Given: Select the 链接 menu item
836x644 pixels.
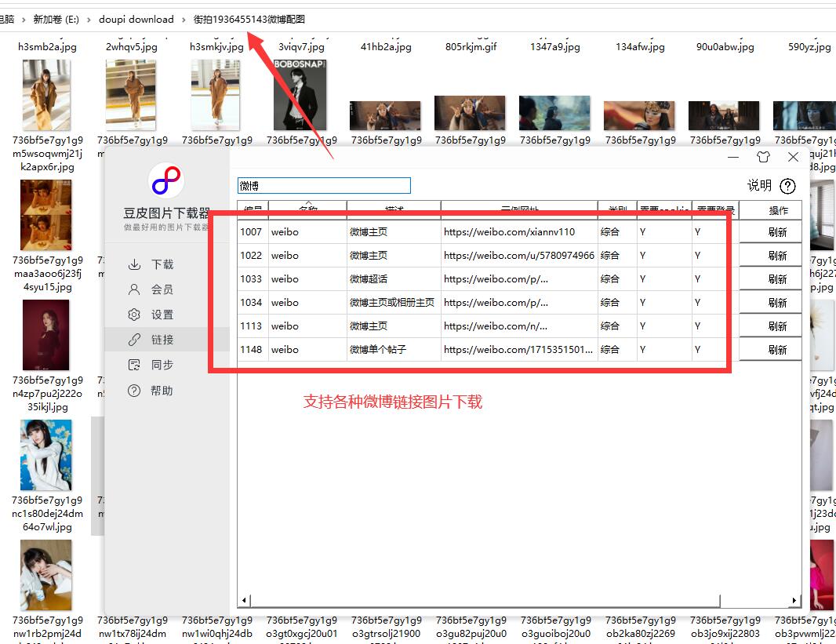Looking at the screenshot, I should (x=162, y=340).
